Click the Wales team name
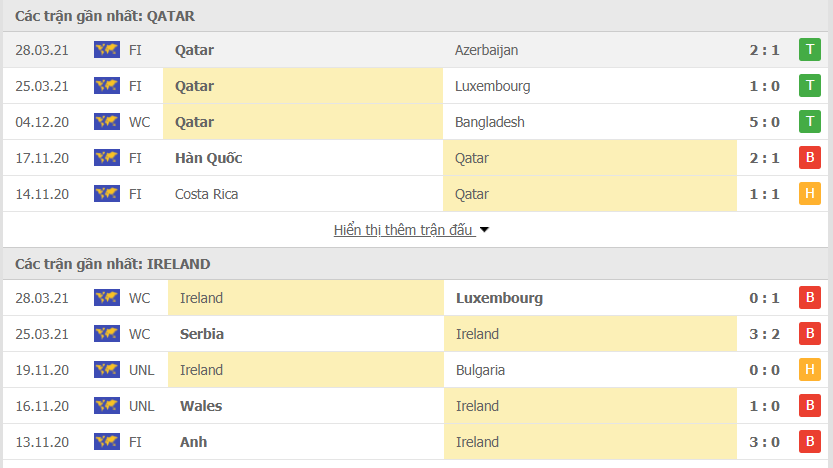Image resolution: width=833 pixels, height=468 pixels. [x=202, y=406]
